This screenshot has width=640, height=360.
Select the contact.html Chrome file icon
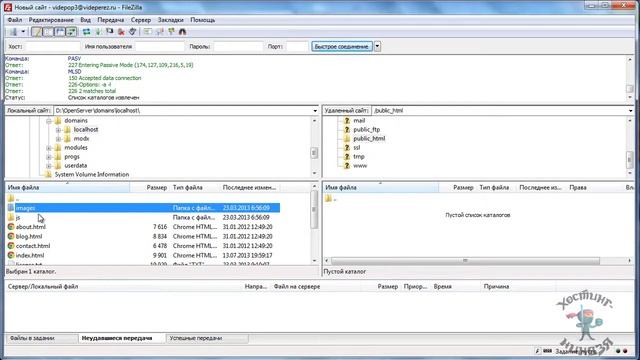point(11,246)
